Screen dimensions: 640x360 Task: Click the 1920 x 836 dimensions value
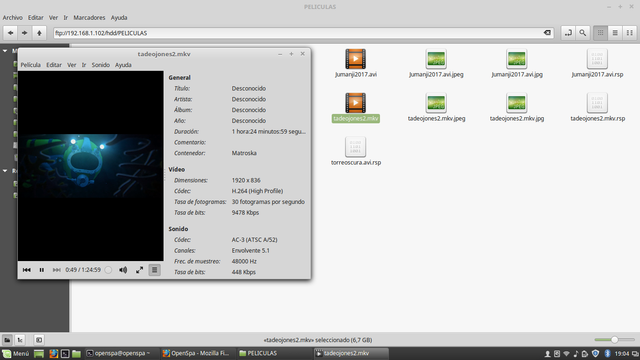pyautogui.click(x=246, y=180)
